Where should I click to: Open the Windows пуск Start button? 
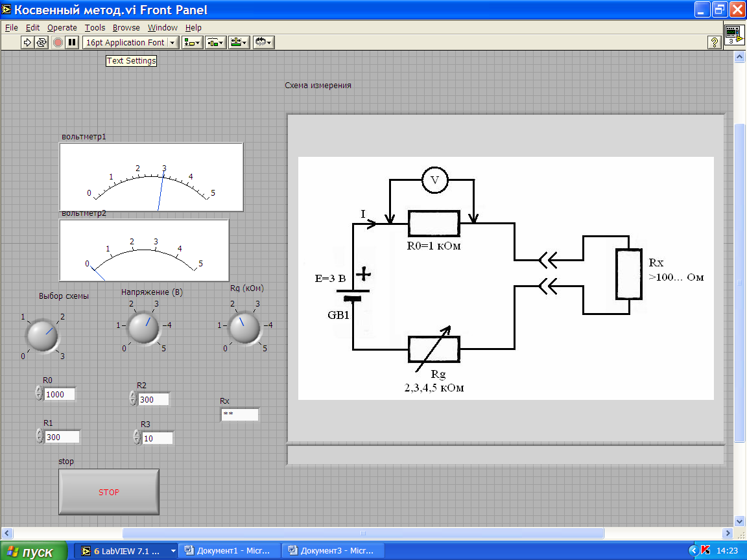pyautogui.click(x=33, y=551)
